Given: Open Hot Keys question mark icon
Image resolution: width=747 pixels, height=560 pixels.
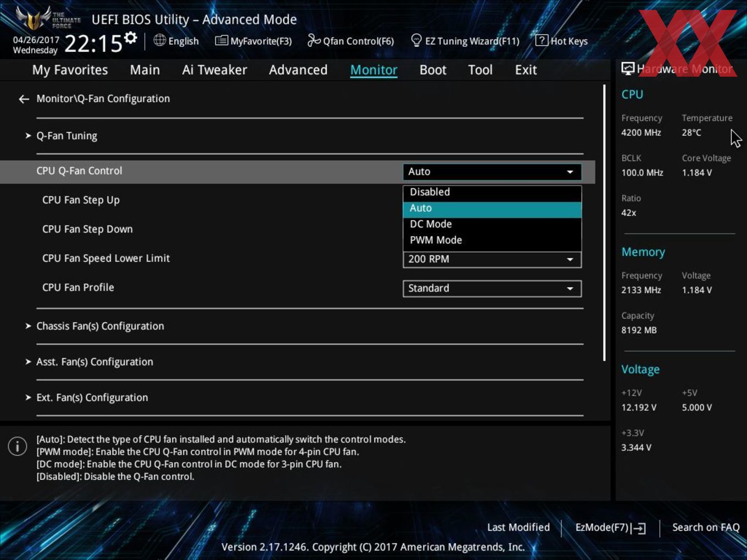Looking at the screenshot, I should click(541, 40).
